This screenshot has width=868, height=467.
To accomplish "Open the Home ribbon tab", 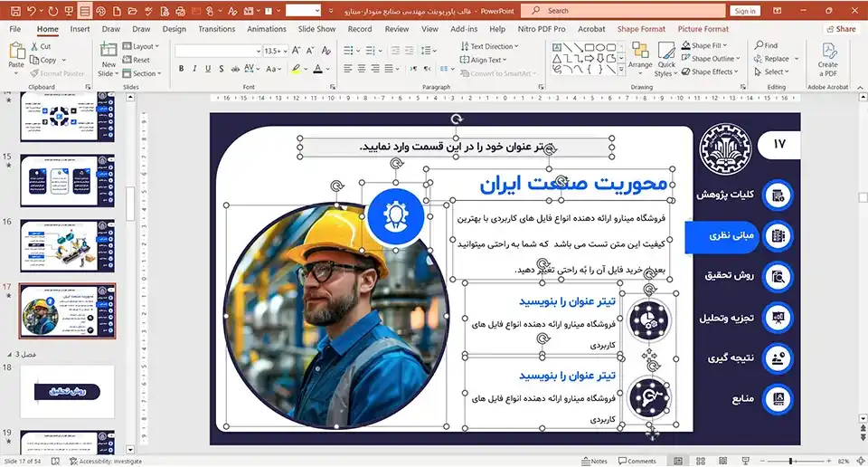I will [x=48, y=29].
